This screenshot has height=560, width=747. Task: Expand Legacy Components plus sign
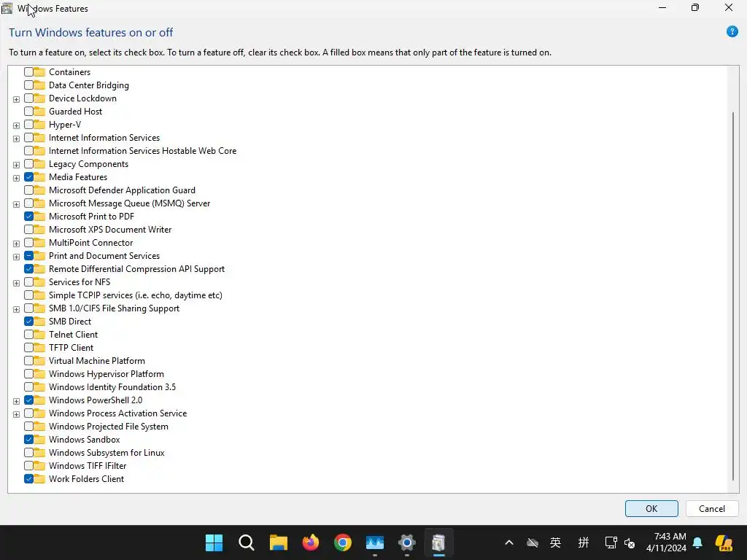click(16, 165)
